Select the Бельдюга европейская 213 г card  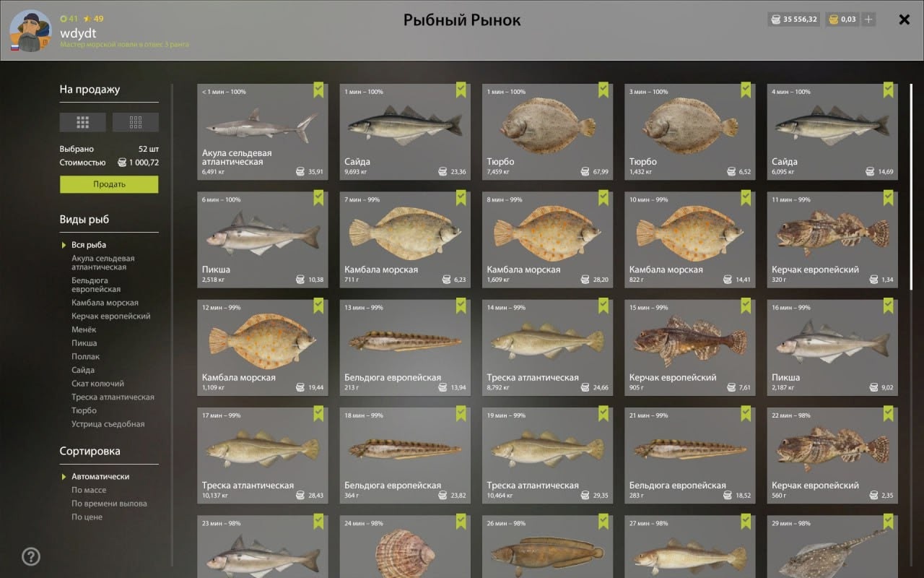click(x=405, y=348)
